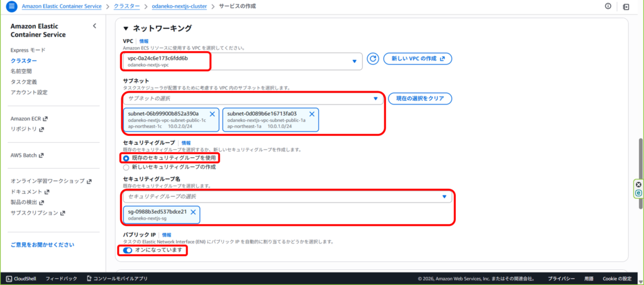This screenshot has height=285, width=644.
Task: Open CloudShell from the bottom bar
Action: (x=23, y=278)
